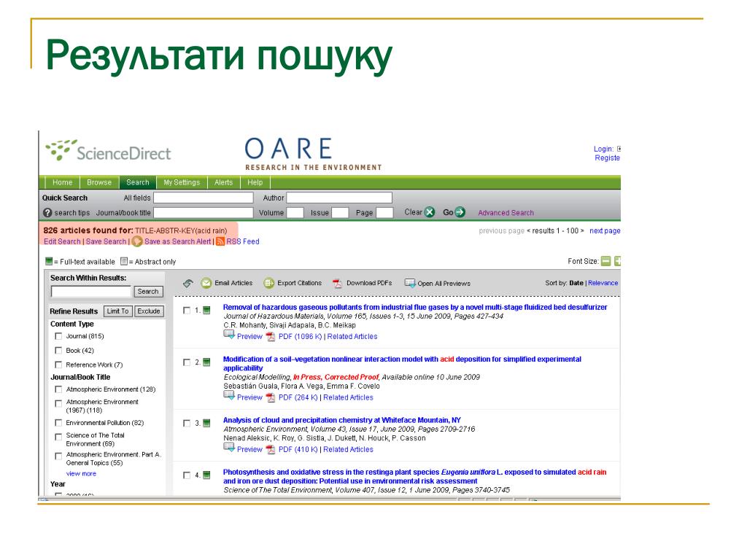Click PDF icon for result 3 (410 K)
The image size is (747, 560).
tap(271, 449)
